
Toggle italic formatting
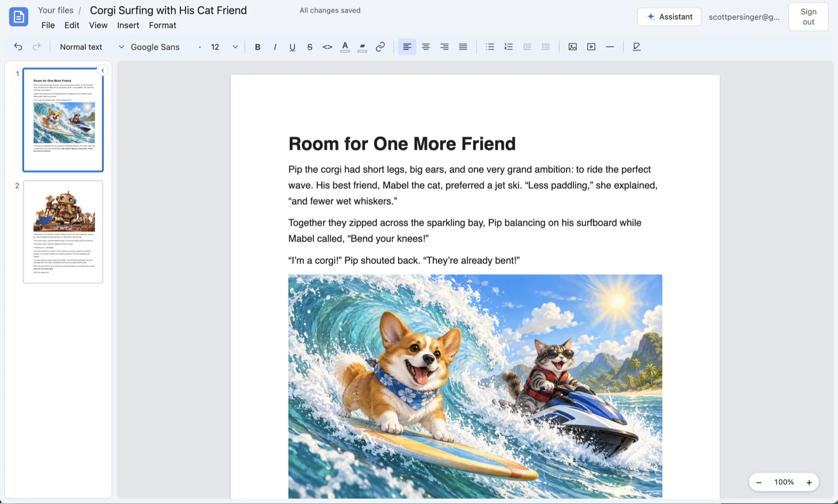(275, 47)
